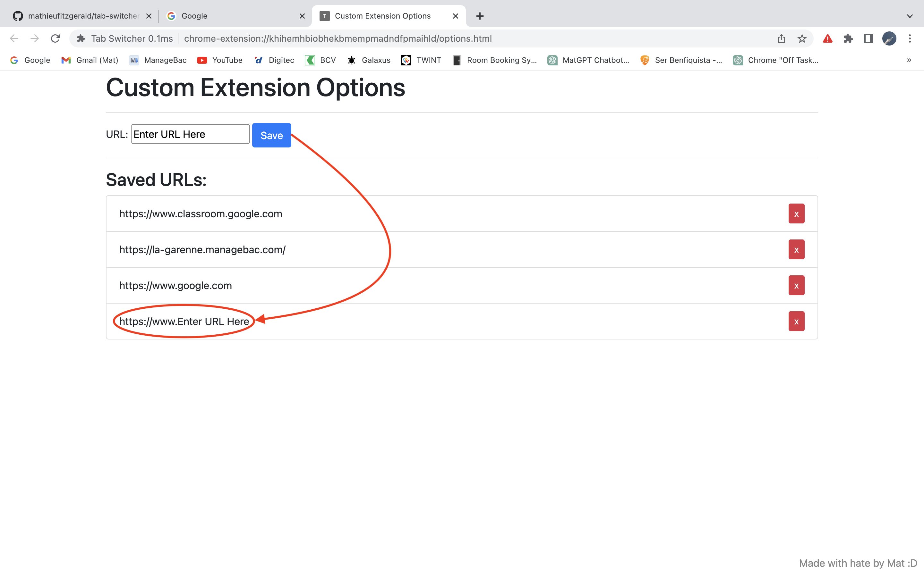Image resolution: width=924 pixels, height=577 pixels.
Task: Open the YouTube bookmark
Action: tap(219, 60)
